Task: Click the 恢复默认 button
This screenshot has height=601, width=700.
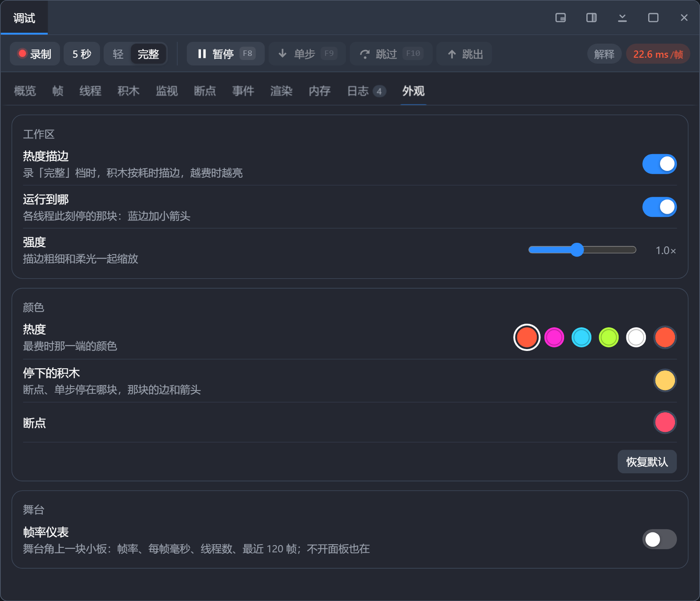Action: [647, 462]
